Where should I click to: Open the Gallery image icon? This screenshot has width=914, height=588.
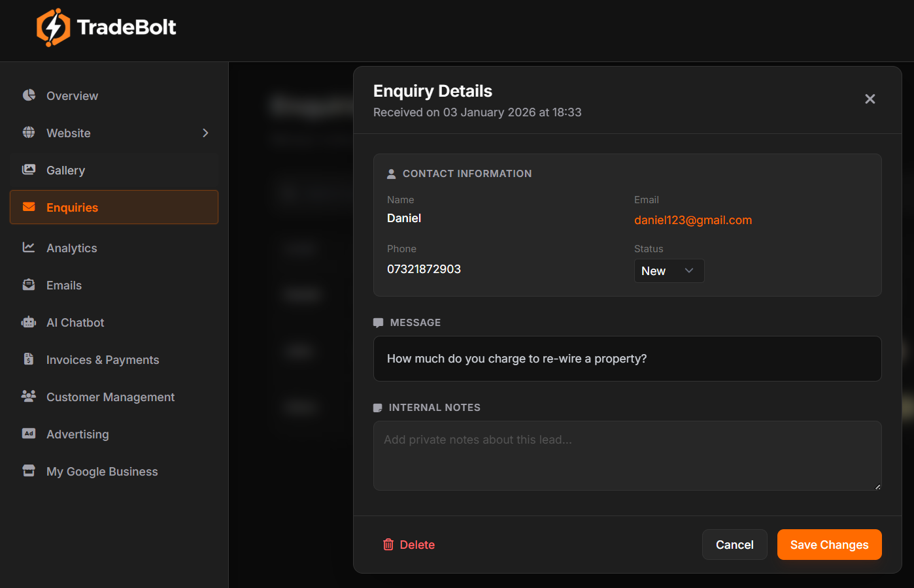tap(29, 170)
